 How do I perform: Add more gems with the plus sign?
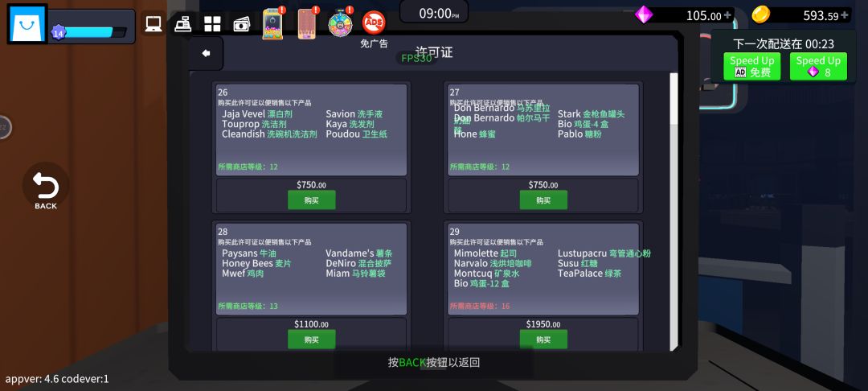click(x=727, y=15)
